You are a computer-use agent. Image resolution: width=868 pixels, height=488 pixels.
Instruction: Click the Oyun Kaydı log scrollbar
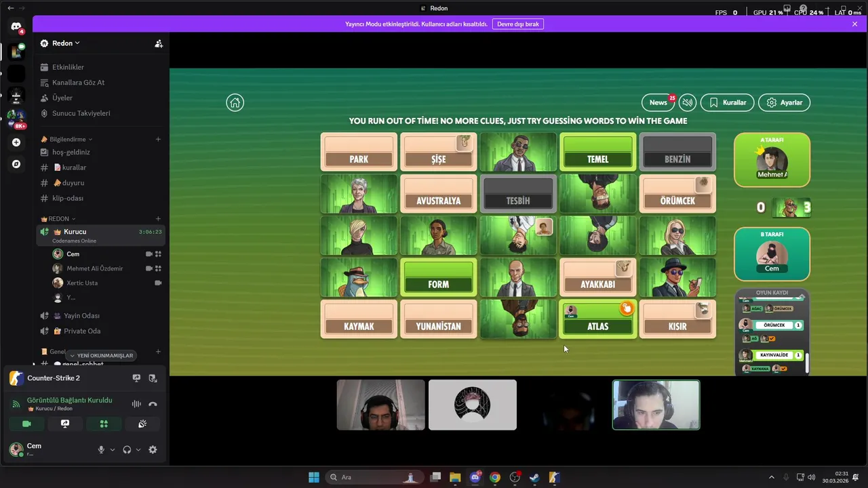click(x=807, y=363)
